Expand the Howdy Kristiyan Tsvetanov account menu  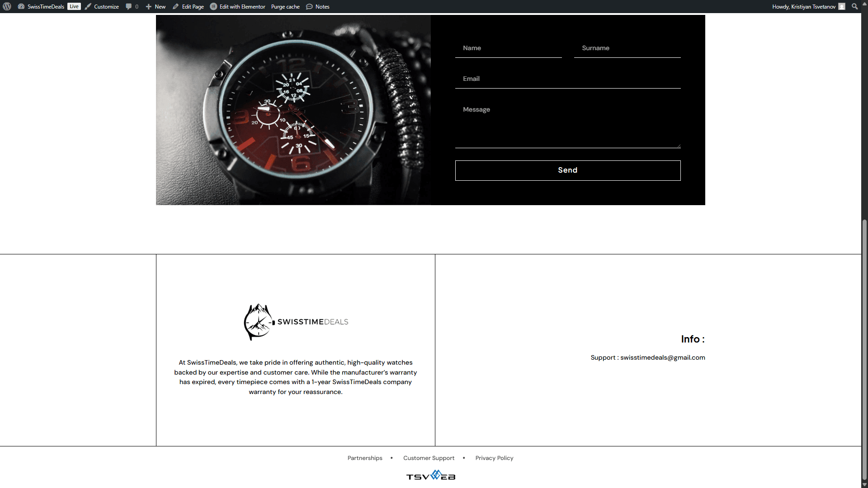(803, 6)
